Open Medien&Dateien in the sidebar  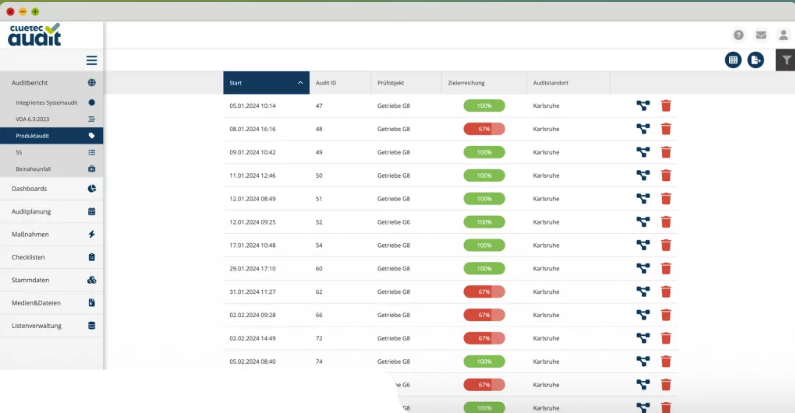pos(52,303)
